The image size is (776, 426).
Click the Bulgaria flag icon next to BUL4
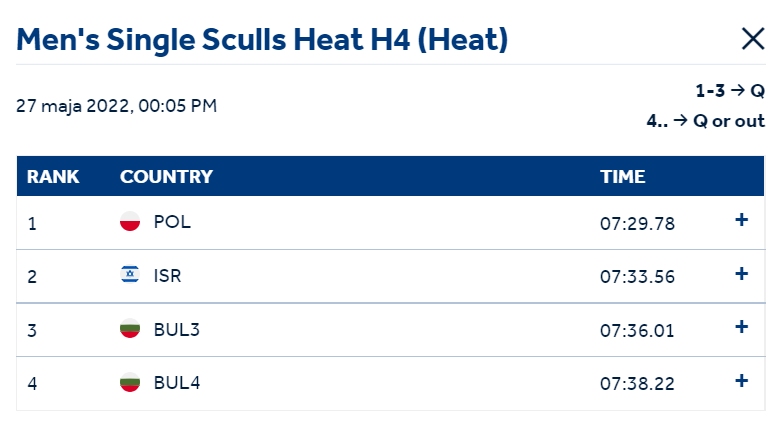pos(130,382)
